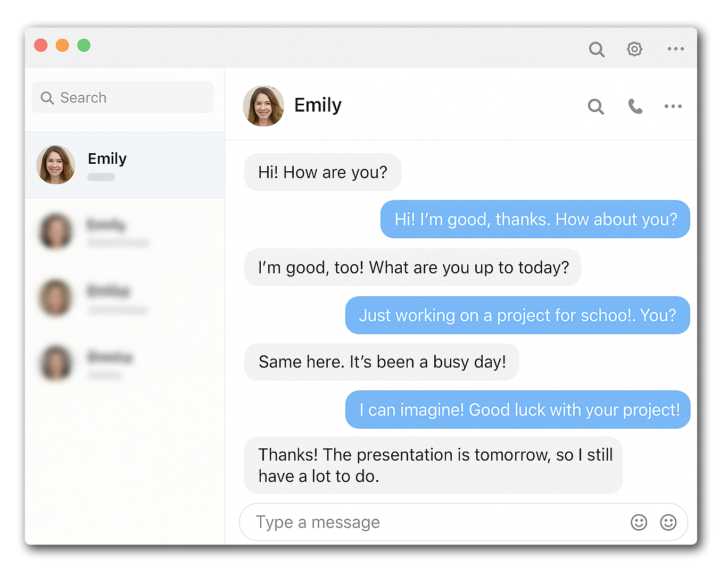Viewport: 728px width, 567px height.
Task: Click the "Thanks! The presentation is tomorrow" message
Action: point(433,465)
